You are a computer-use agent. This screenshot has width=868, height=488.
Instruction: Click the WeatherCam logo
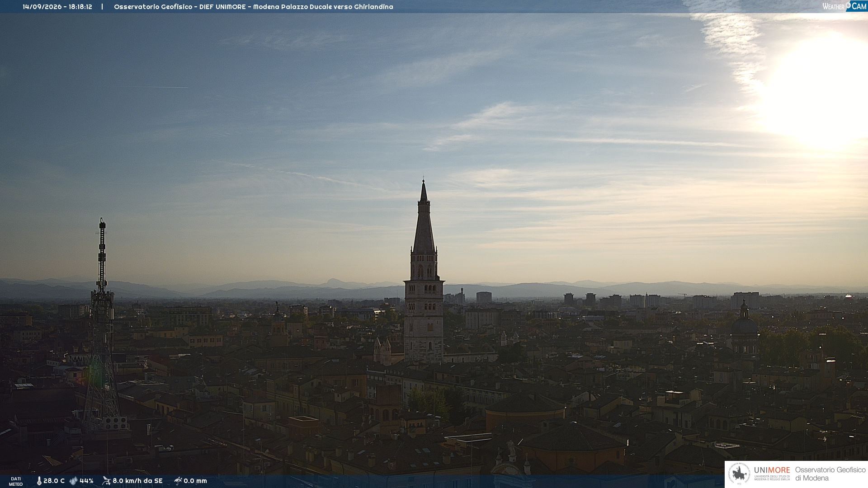tap(844, 6)
